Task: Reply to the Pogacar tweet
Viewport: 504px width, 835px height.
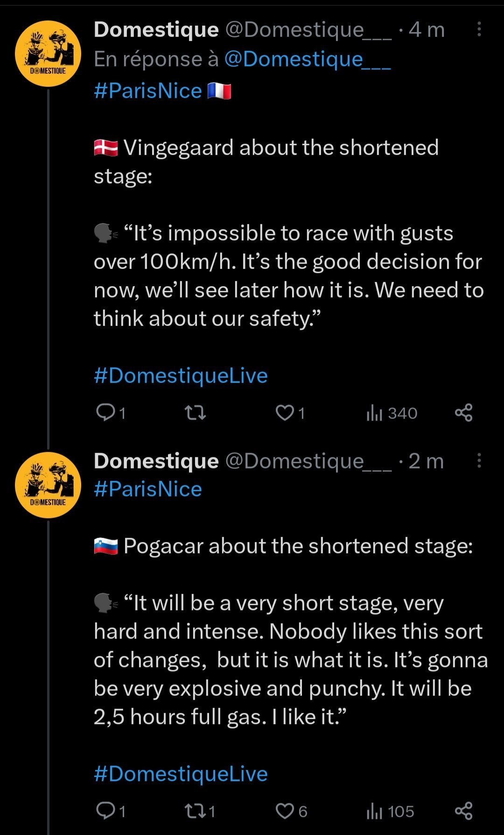Action: point(110,811)
